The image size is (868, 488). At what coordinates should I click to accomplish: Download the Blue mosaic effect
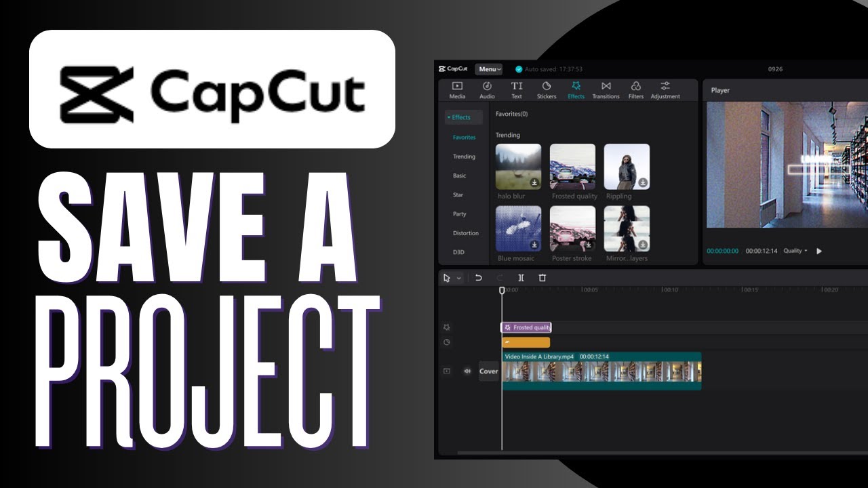(534, 245)
